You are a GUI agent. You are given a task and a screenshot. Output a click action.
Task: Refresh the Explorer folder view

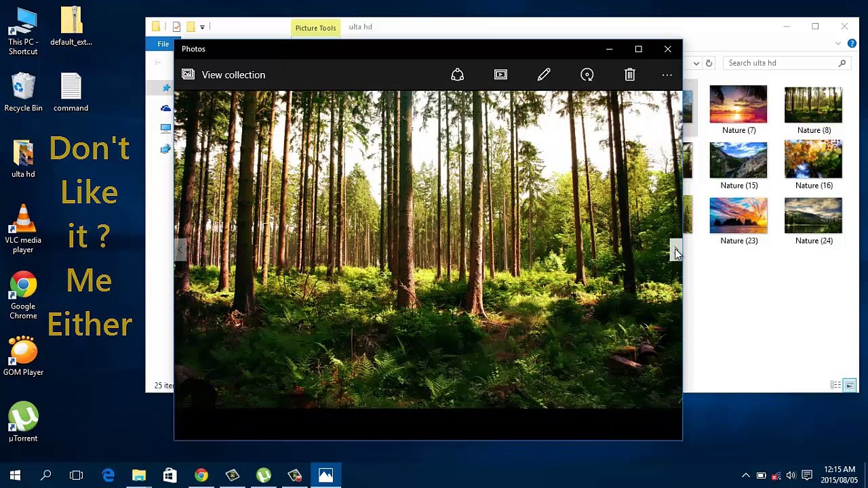709,63
